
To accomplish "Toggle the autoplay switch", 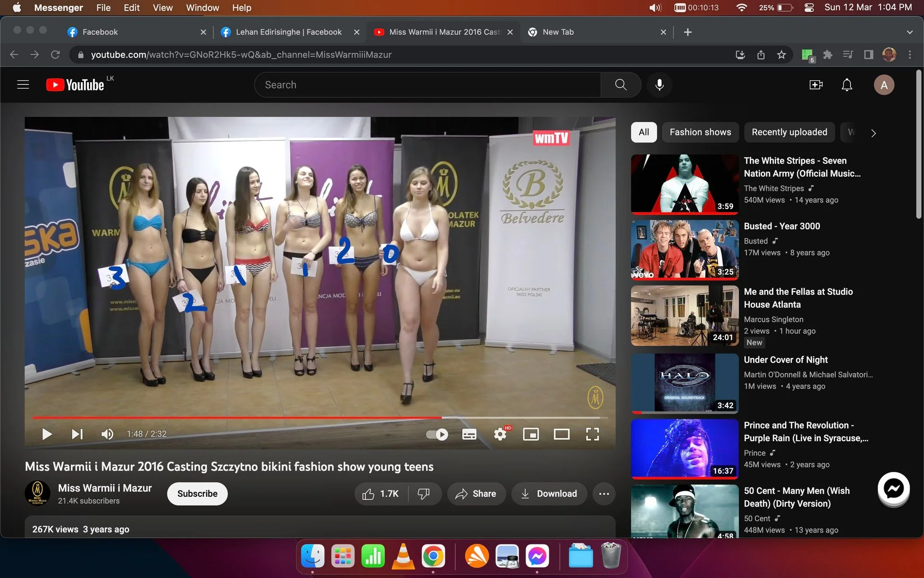I will pos(437,434).
